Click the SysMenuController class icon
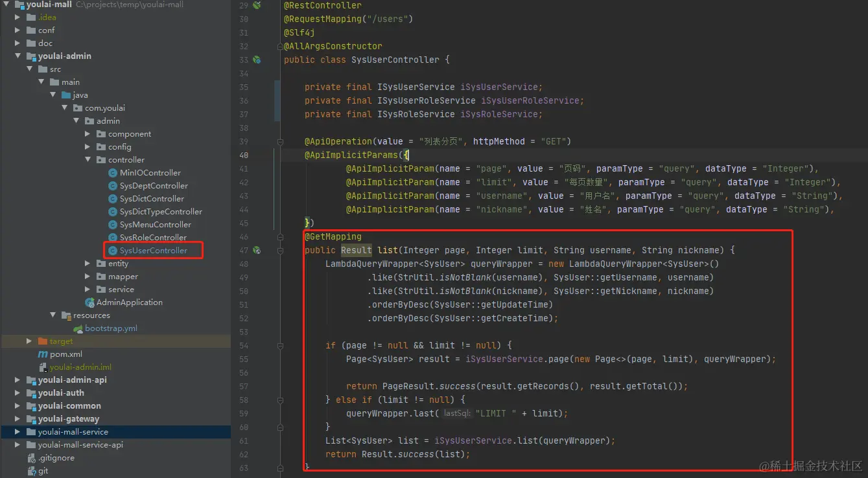 (113, 225)
